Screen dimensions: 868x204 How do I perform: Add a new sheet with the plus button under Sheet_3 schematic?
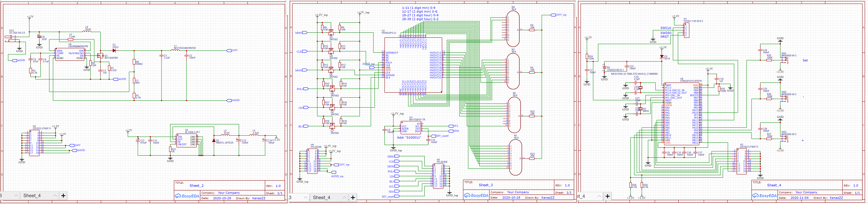(353, 198)
